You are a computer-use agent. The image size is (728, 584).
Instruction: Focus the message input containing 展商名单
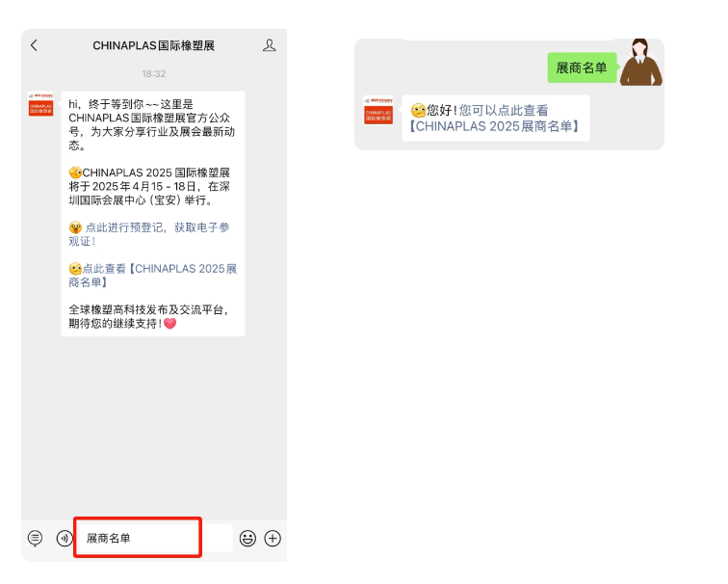pos(138,538)
